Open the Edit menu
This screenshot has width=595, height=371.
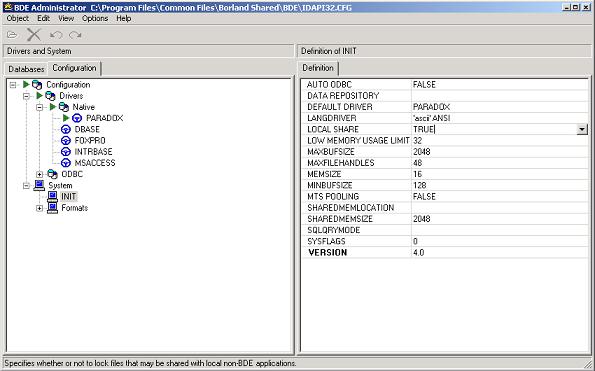coord(43,18)
